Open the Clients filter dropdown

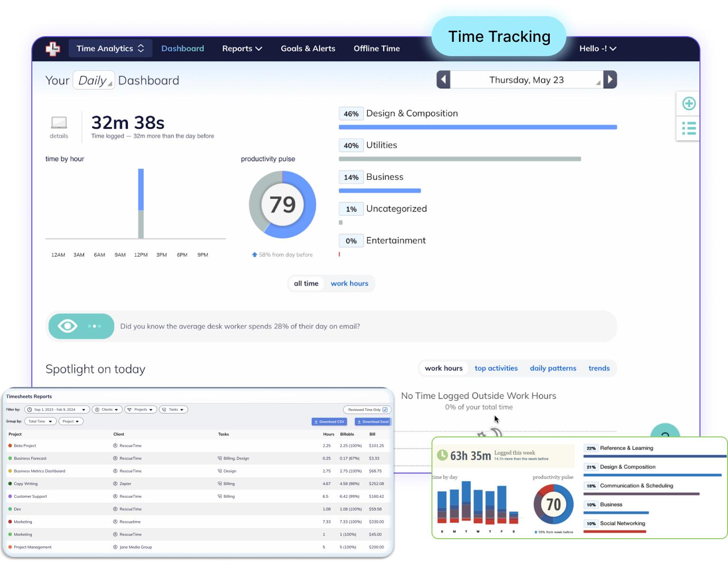[x=107, y=409]
